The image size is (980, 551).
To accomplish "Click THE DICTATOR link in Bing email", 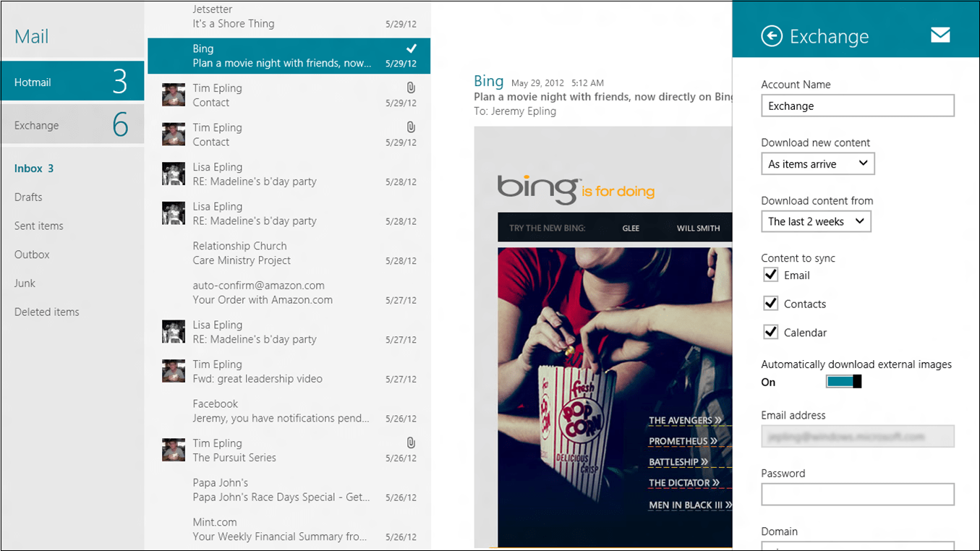I will pos(684,483).
